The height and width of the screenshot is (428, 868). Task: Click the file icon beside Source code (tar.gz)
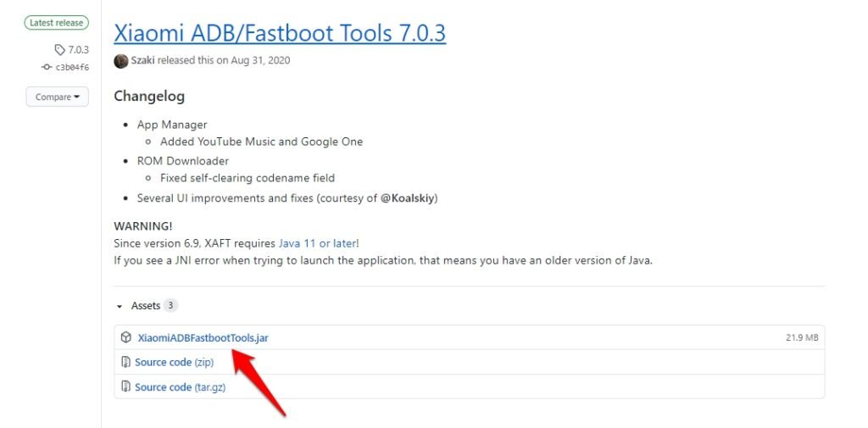point(125,386)
